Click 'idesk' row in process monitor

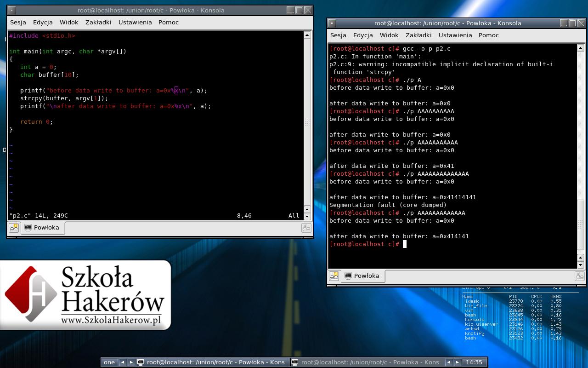(512, 301)
